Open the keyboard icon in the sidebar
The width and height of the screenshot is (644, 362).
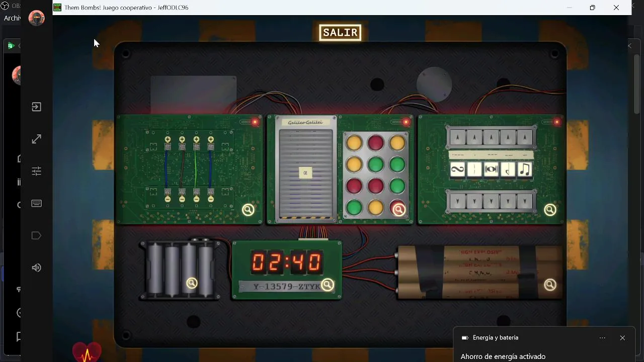[x=36, y=203]
